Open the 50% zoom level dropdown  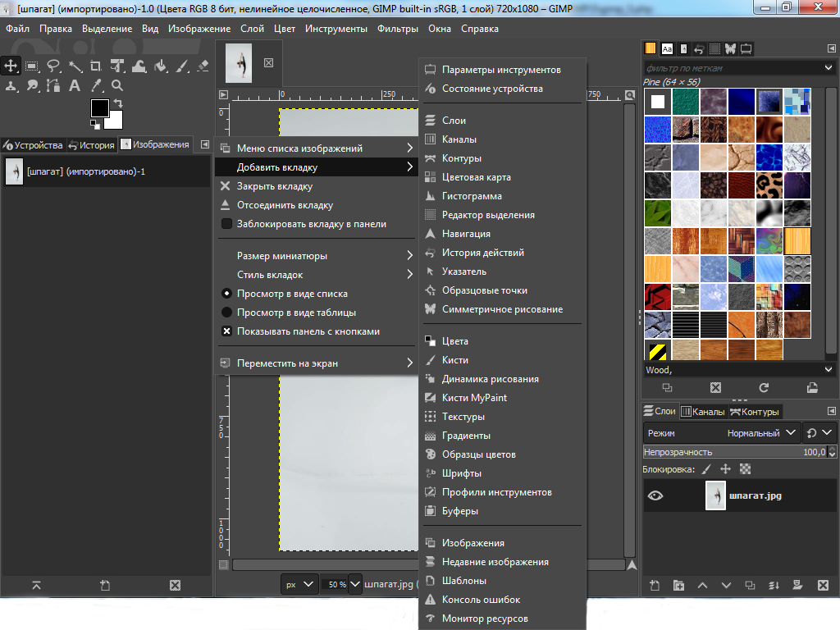[x=355, y=584]
